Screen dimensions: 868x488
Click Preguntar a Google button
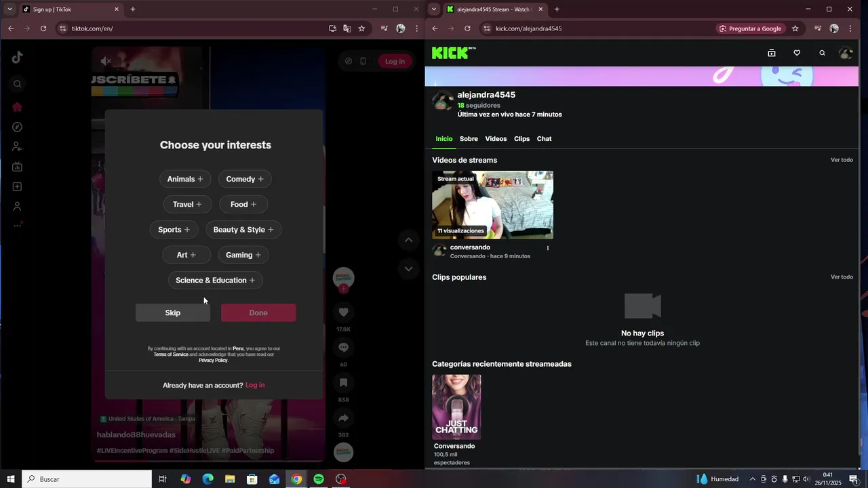pos(750,28)
